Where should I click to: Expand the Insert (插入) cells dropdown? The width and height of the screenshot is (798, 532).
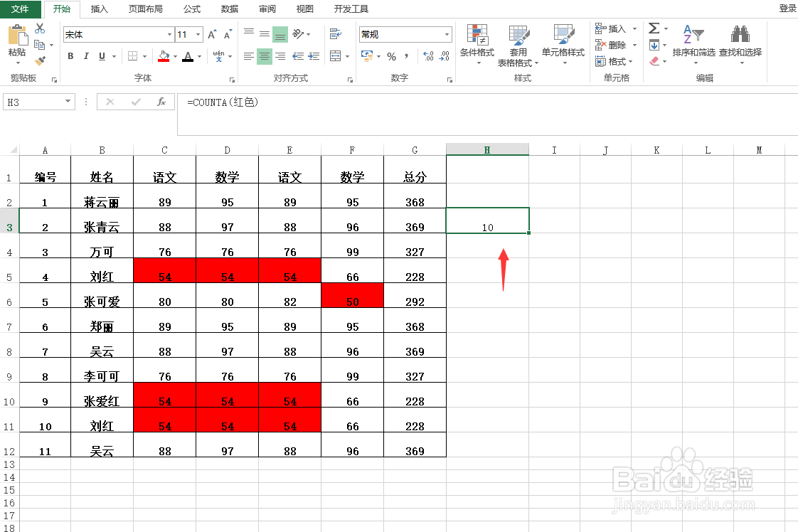coord(634,29)
